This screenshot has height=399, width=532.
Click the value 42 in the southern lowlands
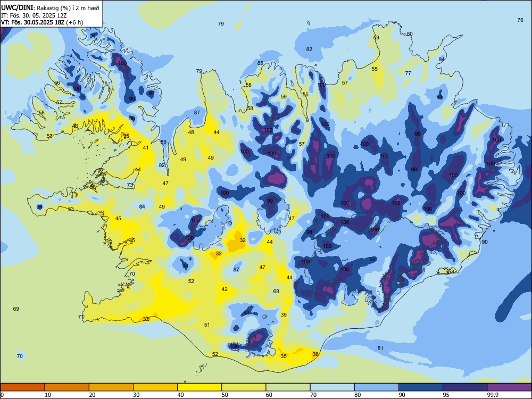(225, 289)
